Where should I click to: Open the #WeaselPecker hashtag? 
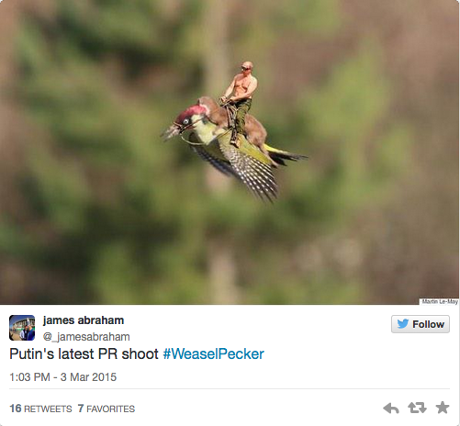(213, 354)
